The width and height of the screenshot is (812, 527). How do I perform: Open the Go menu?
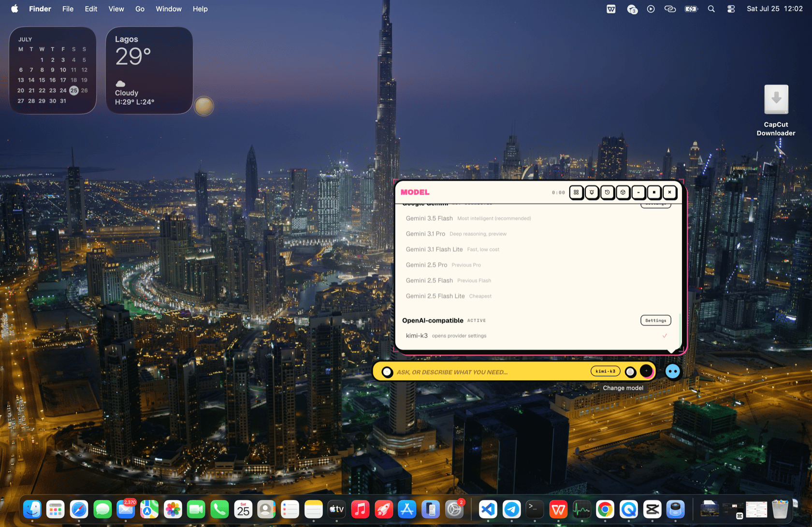point(140,9)
